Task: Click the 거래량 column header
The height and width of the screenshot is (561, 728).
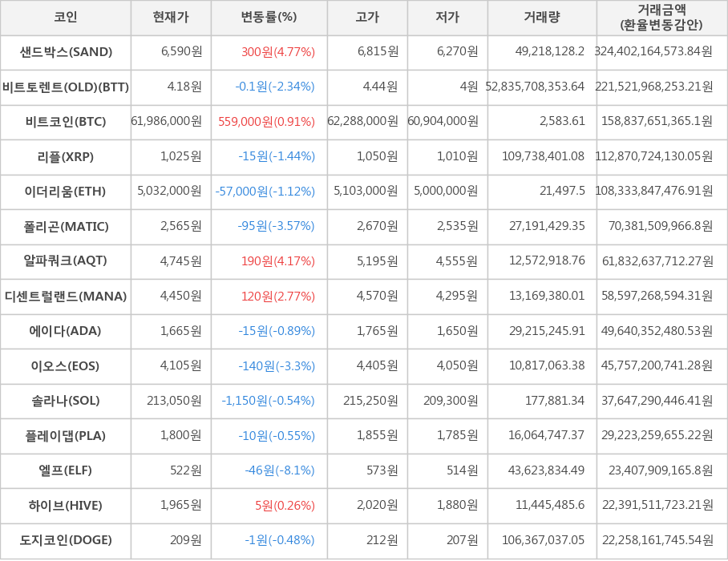Action: click(542, 17)
